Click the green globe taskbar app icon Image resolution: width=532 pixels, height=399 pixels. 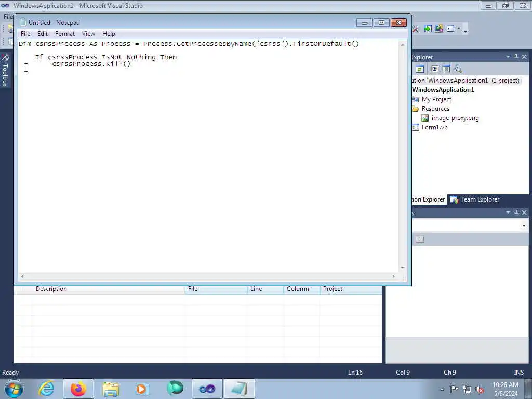pos(175,388)
